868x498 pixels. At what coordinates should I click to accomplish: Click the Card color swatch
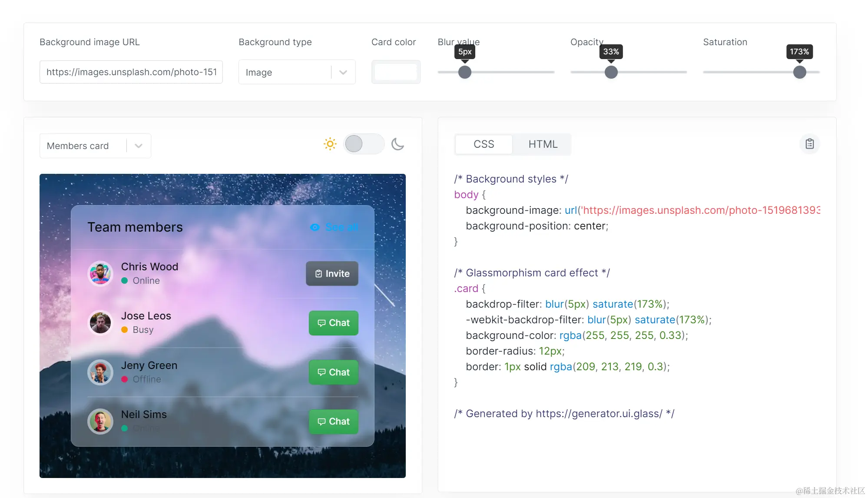coord(396,72)
